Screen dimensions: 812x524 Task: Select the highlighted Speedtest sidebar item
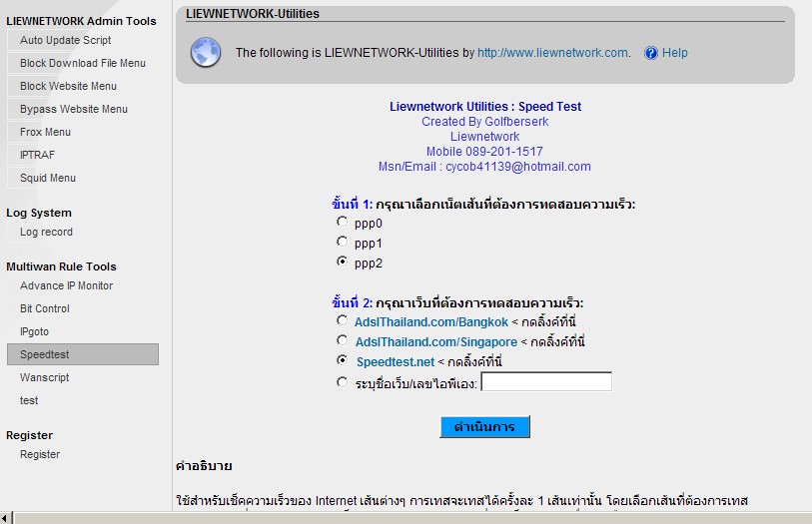click(83, 354)
